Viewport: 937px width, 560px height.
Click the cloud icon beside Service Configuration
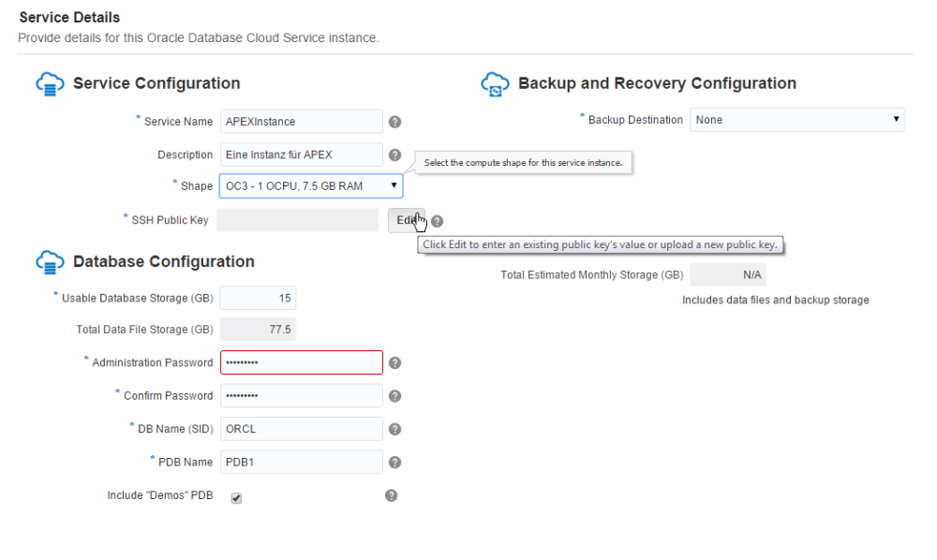[50, 83]
